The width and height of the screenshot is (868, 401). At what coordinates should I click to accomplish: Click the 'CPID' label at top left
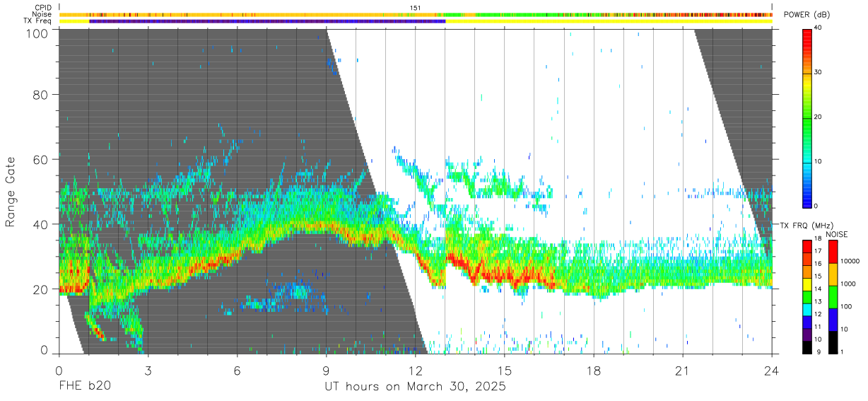pyautogui.click(x=43, y=8)
